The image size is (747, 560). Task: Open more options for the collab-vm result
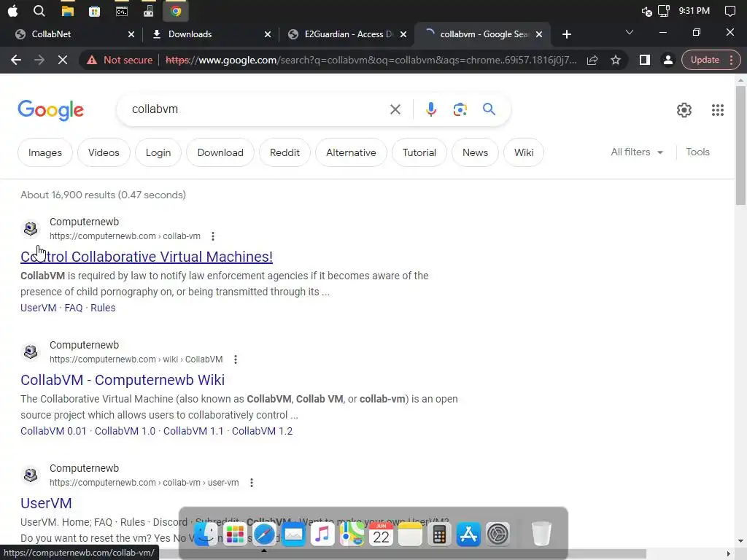[213, 236]
